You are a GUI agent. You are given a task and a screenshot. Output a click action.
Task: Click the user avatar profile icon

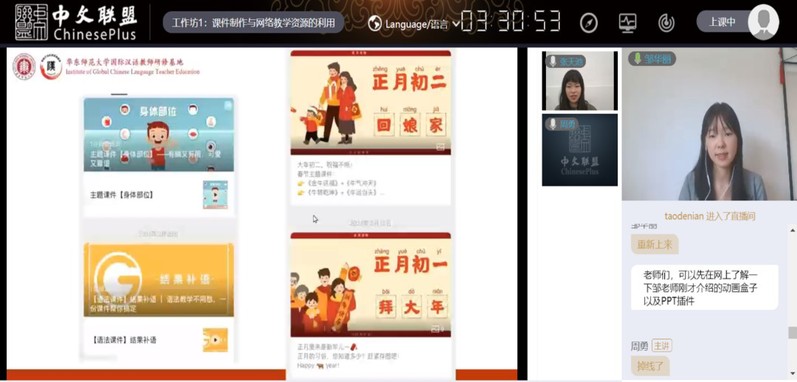(x=763, y=22)
